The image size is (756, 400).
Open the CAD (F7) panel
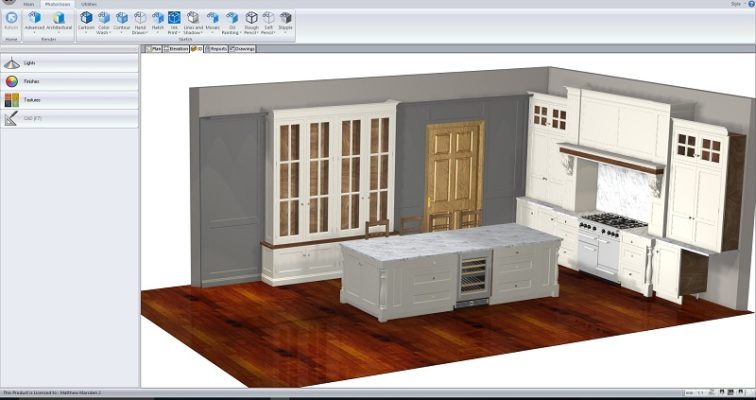click(69, 118)
